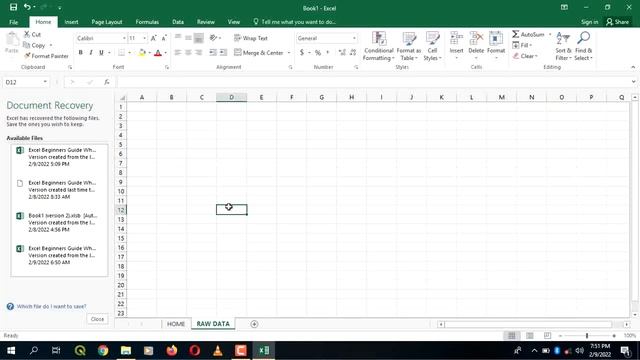Switch to HOME sheet tab
This screenshot has height=360, width=640.
point(176,324)
